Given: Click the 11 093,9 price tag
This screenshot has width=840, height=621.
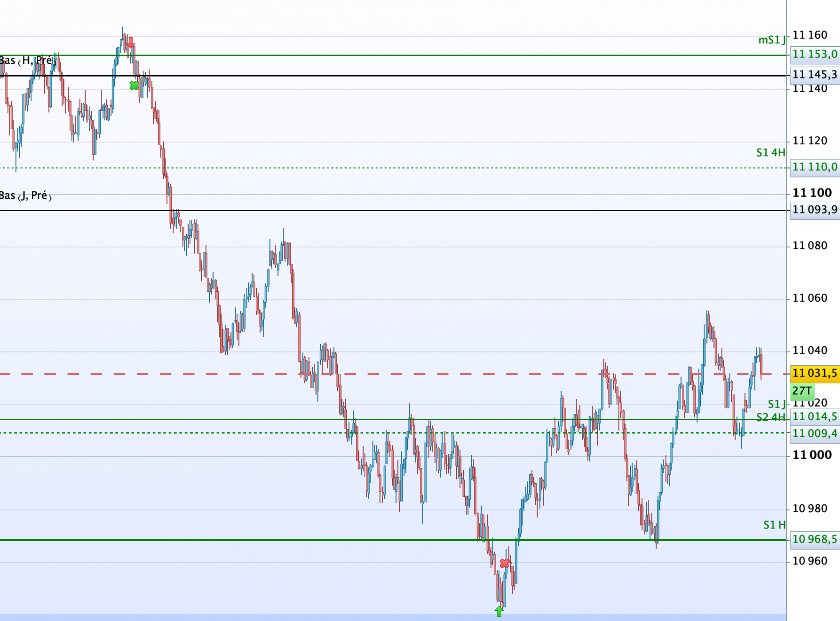Looking at the screenshot, I should pos(815,210).
